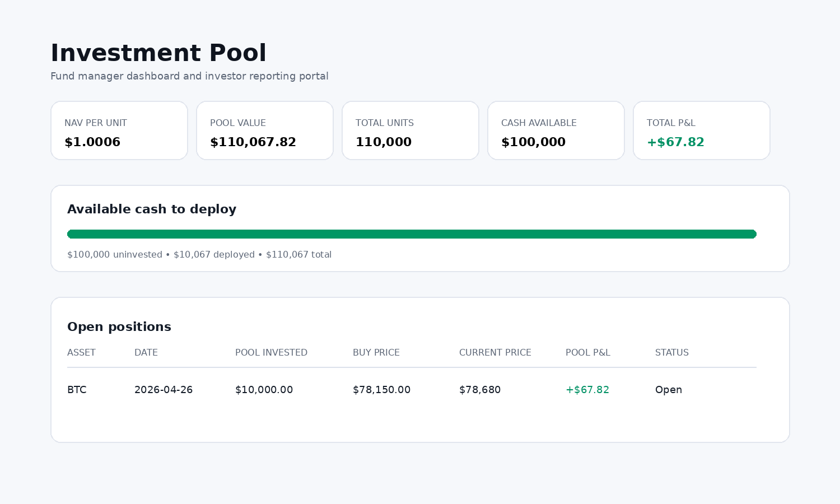Click the Pool P&L column header
The height and width of the screenshot is (504, 840).
coord(588,353)
